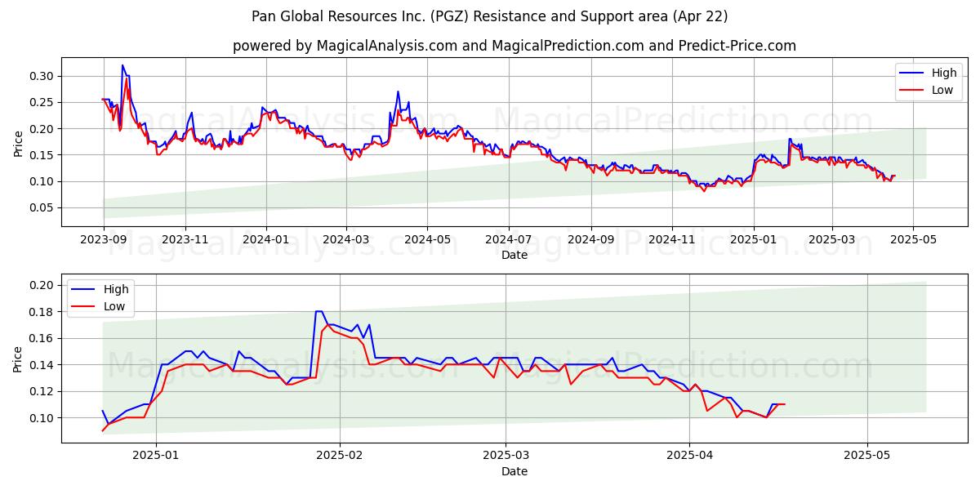Click the '2023-09' tick on top chart
980x490 pixels.
[103, 238]
